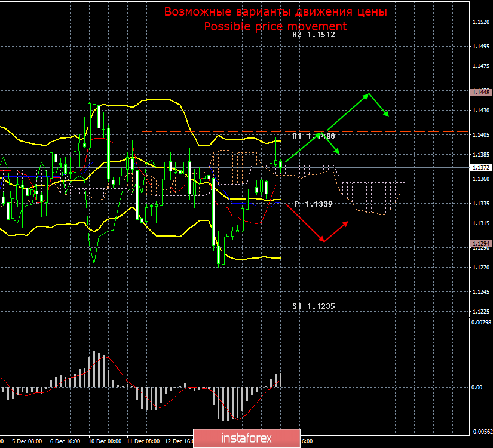Click the '11 Dec 08:00' time label
The height and width of the screenshot is (448, 493).
tap(143, 441)
